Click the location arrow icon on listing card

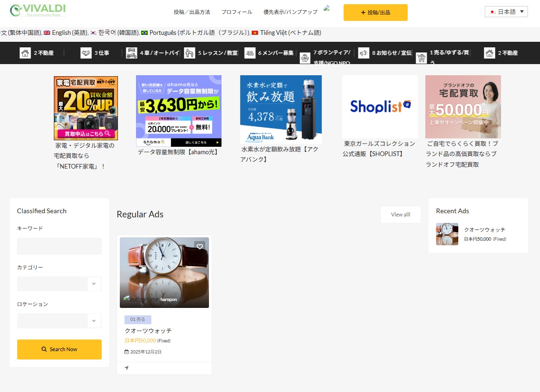tap(127, 368)
